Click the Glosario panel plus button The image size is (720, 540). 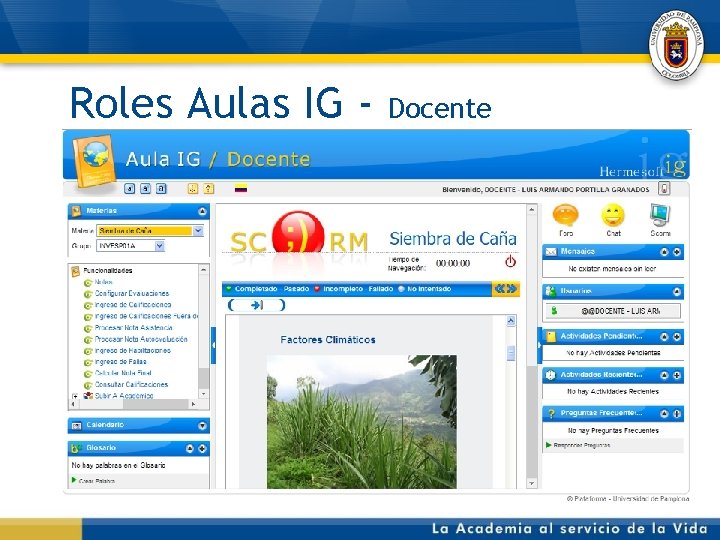pos(202,448)
